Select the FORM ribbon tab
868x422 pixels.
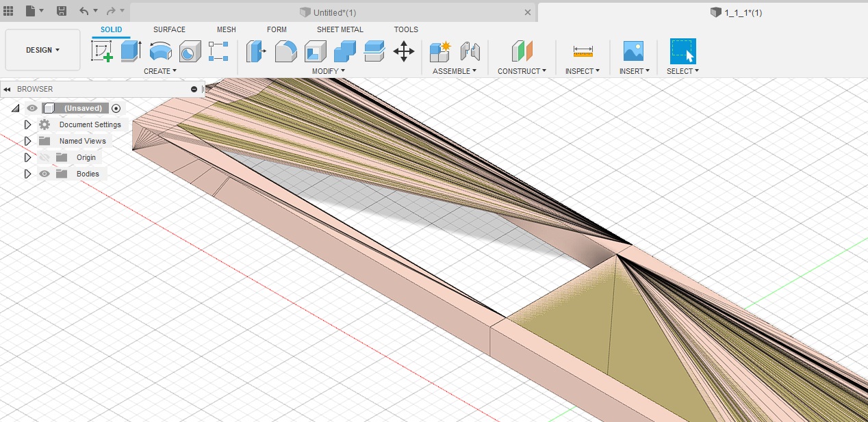click(277, 29)
